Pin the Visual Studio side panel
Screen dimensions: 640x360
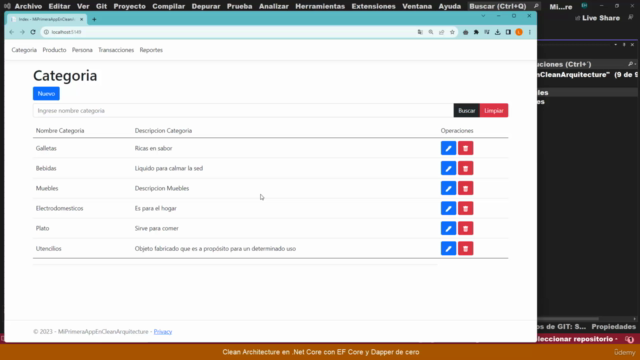coord(624,44)
